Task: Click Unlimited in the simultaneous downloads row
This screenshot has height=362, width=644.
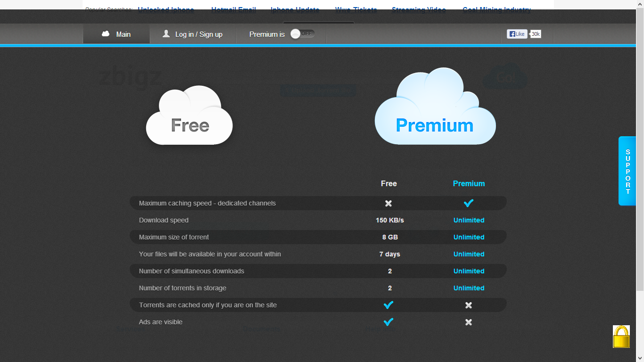Action: coord(469,271)
